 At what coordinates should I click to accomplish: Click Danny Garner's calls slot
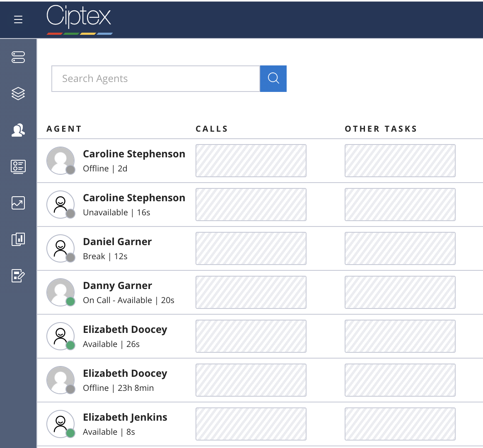click(x=251, y=292)
